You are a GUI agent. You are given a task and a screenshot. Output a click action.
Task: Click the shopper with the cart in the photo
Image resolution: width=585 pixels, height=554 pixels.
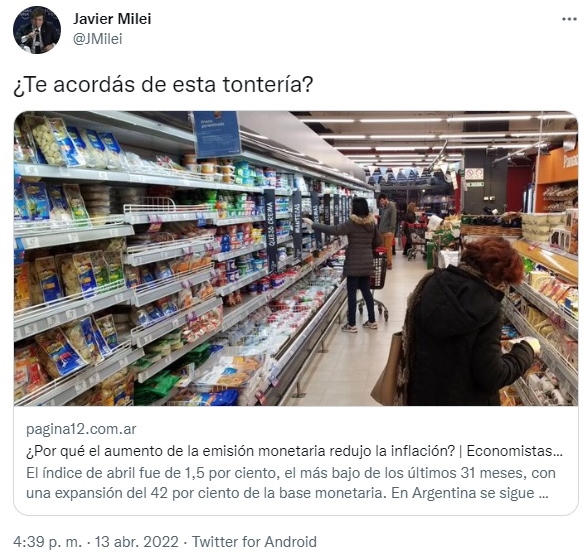tap(360, 263)
